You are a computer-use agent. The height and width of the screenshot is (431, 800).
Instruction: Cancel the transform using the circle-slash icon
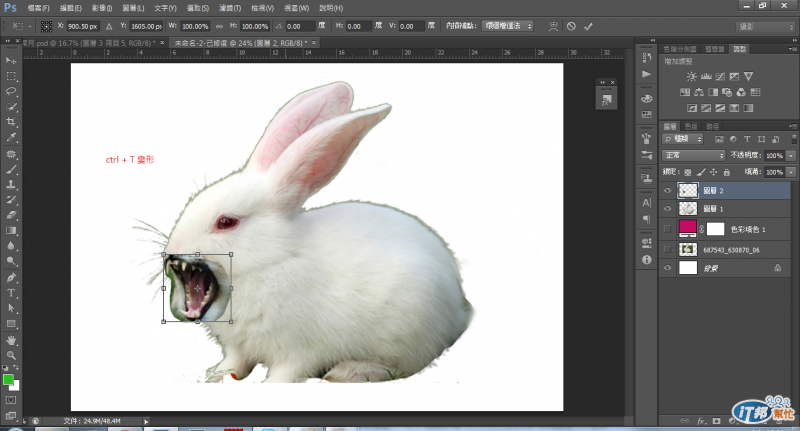click(x=570, y=26)
